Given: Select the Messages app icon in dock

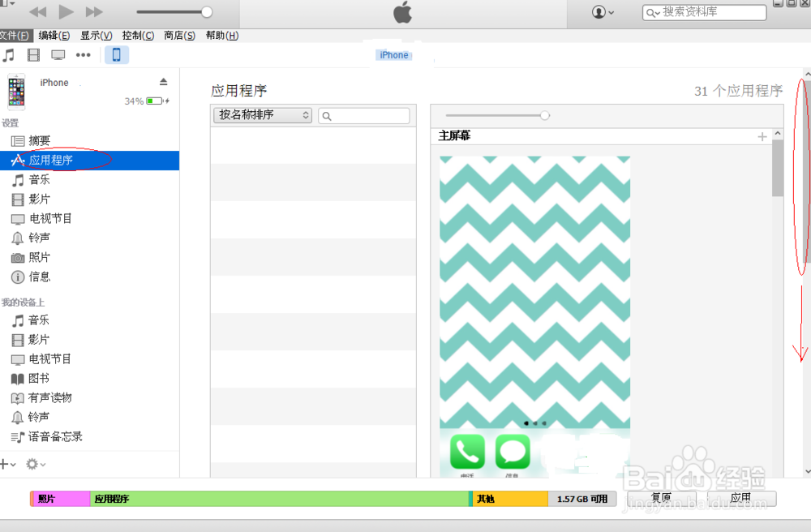Looking at the screenshot, I should coord(513,452).
